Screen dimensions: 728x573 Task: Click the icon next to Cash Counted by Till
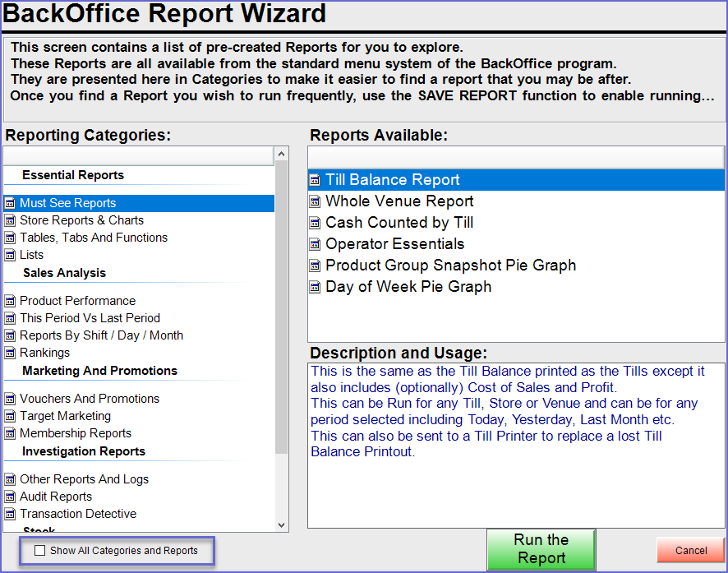[315, 223]
